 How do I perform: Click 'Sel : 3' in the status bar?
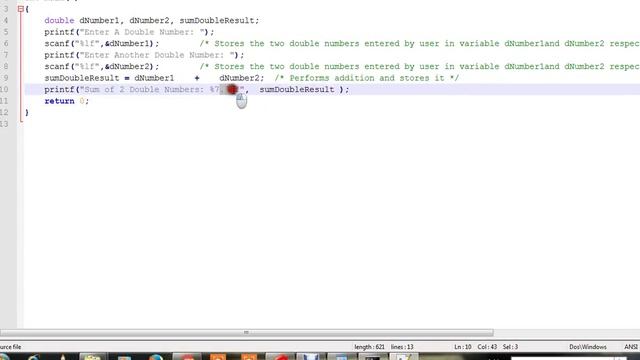click(510, 347)
